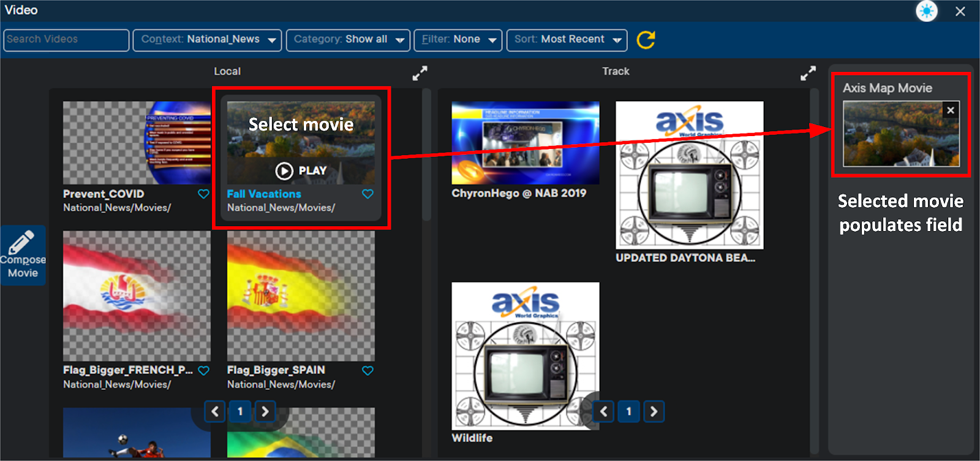980x461 pixels.
Task: Open the Context National_News dropdown
Action: pyautogui.click(x=207, y=40)
